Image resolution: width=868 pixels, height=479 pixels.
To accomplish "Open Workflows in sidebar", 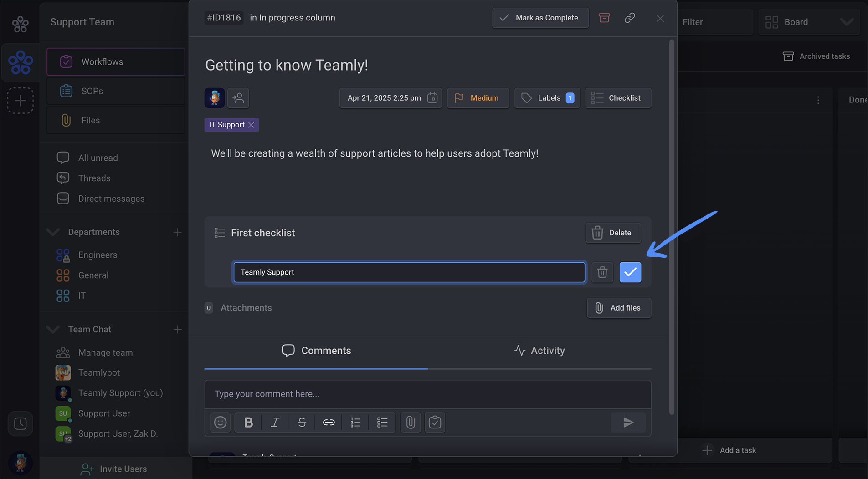I will tap(116, 62).
